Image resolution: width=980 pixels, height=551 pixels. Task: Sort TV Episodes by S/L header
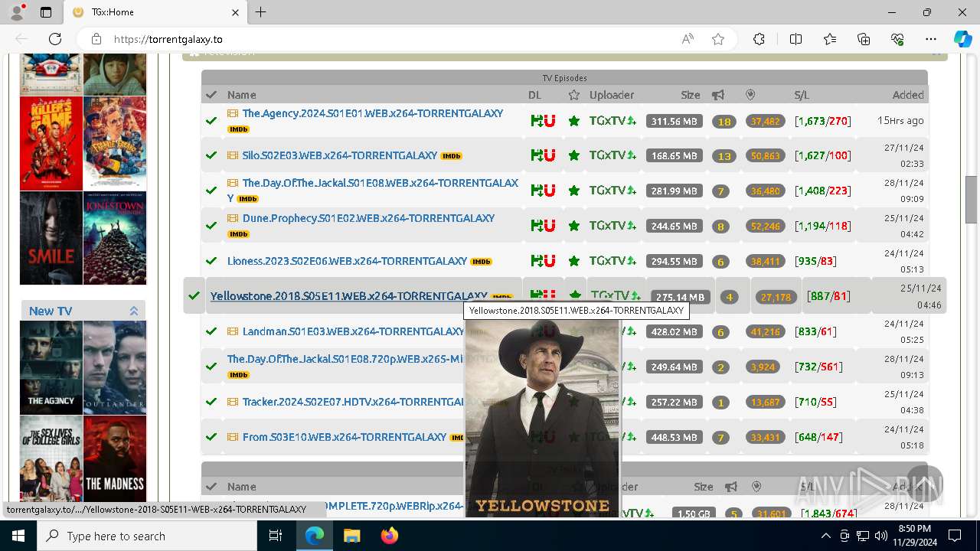pyautogui.click(x=802, y=95)
